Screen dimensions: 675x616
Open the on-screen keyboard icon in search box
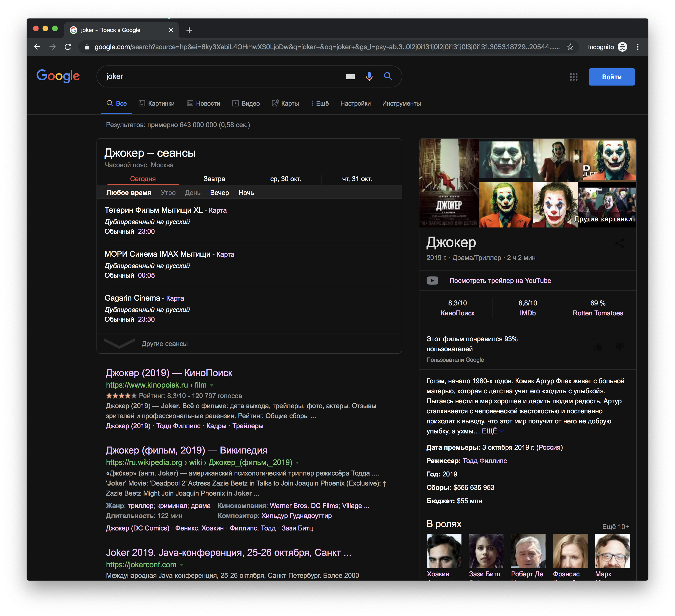(x=350, y=77)
